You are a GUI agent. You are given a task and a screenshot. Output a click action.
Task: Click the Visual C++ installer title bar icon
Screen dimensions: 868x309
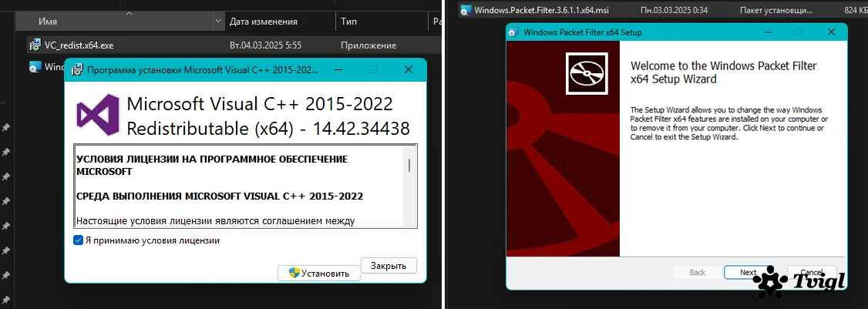click(x=77, y=69)
